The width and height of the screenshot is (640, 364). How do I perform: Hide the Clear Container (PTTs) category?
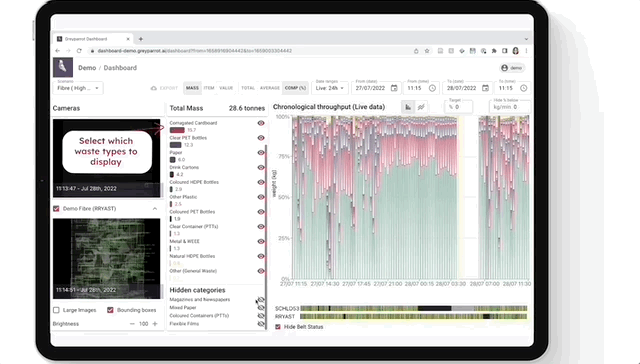point(261,226)
